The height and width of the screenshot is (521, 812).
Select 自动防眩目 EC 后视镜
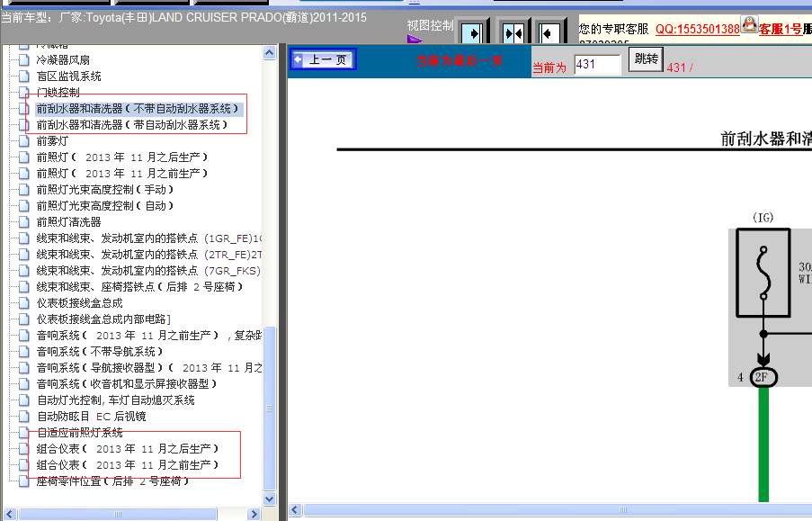pos(91,417)
